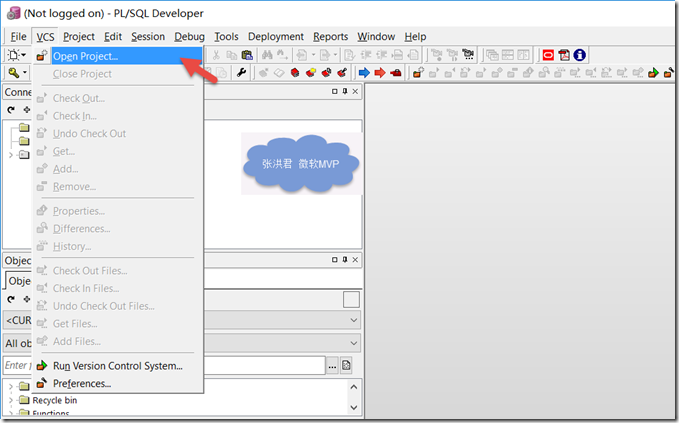
Task: Close the Object browser panel
Action: click(355, 259)
